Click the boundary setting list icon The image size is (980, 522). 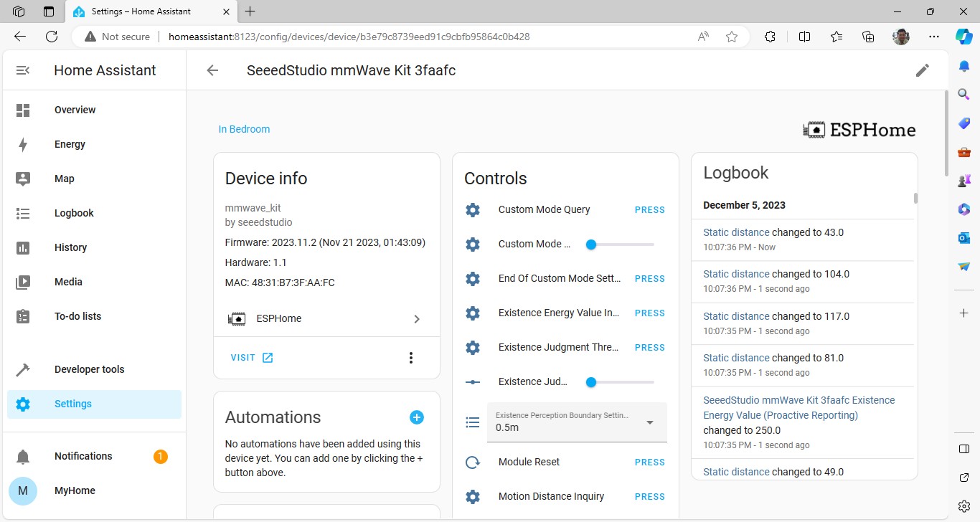(473, 422)
